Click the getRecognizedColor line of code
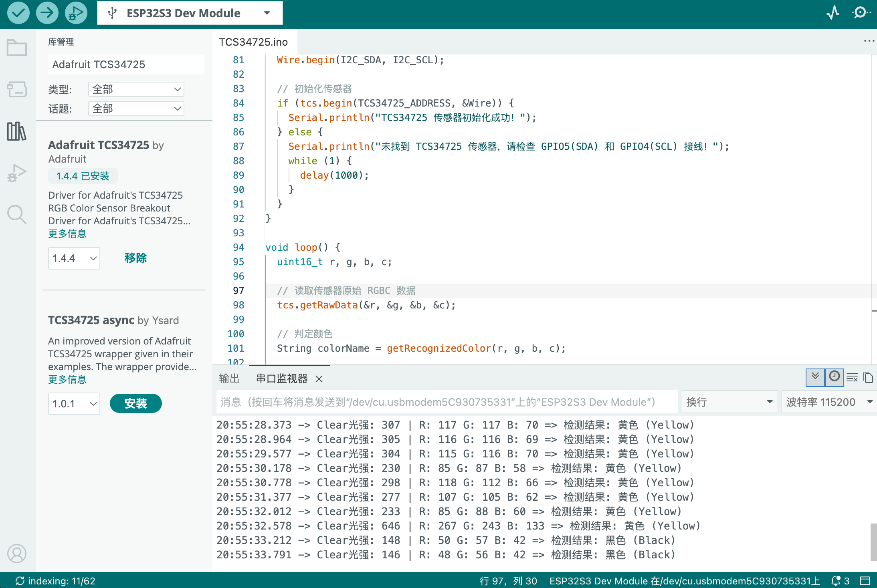 tap(421, 348)
